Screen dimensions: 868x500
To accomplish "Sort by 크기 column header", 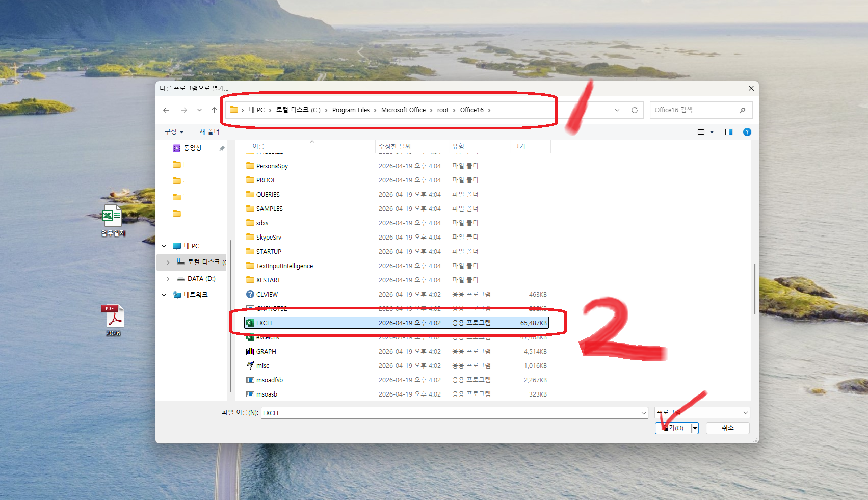I will (x=519, y=146).
